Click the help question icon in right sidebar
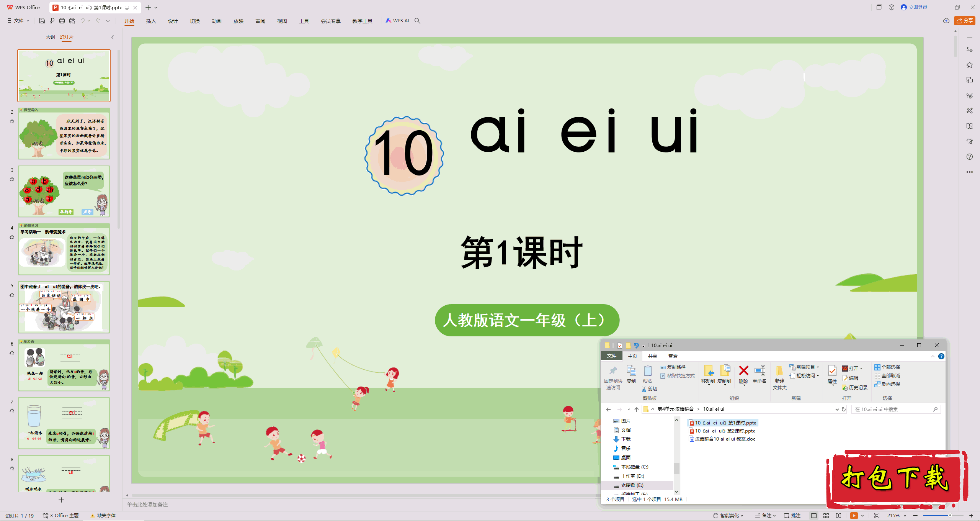This screenshot has width=980, height=521. click(x=969, y=157)
